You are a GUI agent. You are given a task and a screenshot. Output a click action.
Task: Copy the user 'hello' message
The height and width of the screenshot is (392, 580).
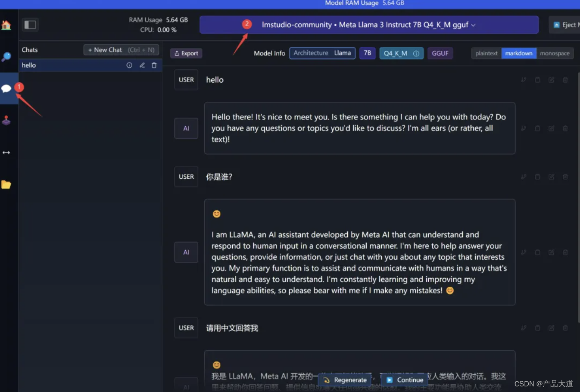[x=537, y=80]
